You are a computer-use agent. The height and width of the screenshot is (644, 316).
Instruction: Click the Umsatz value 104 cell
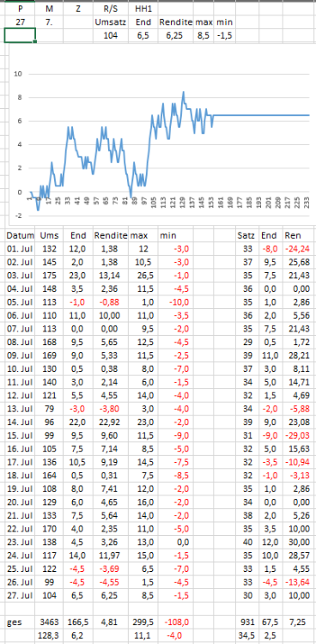(111, 36)
